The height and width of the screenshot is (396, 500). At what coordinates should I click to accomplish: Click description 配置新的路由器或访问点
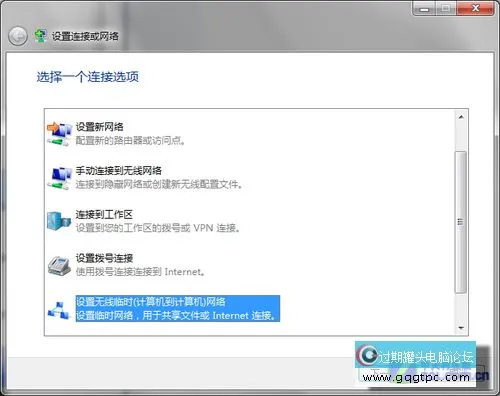coord(130,141)
